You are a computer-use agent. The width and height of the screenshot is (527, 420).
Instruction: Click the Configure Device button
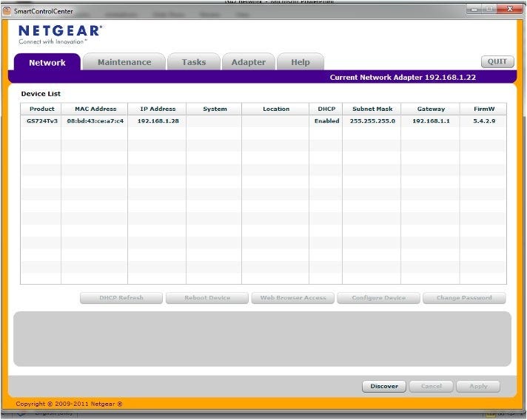pos(378,298)
